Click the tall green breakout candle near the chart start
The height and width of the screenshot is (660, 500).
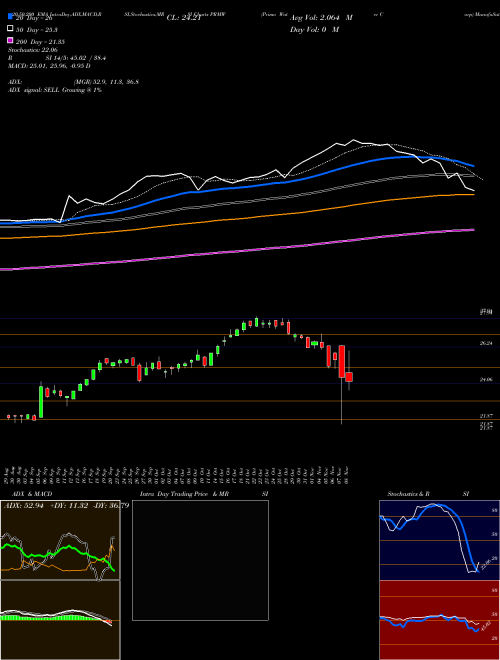[41, 401]
